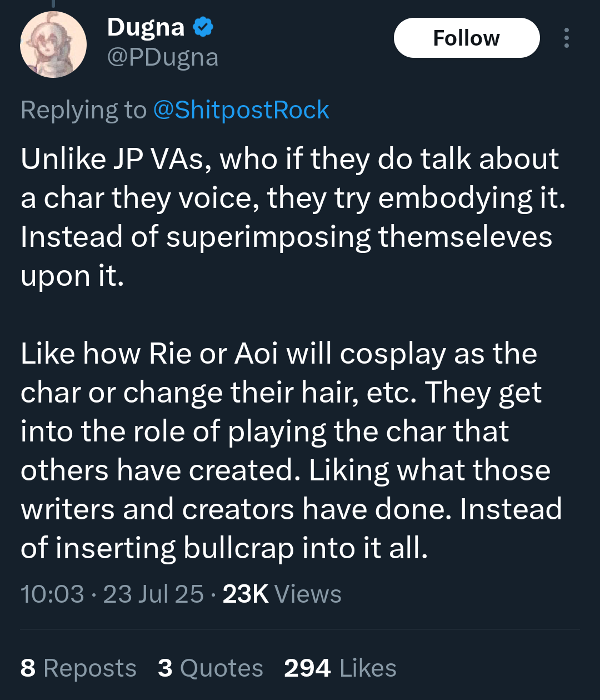Image resolution: width=600 pixels, height=700 pixels.
Task: Click the word 'cosplay' in the tweet
Action: (x=392, y=354)
